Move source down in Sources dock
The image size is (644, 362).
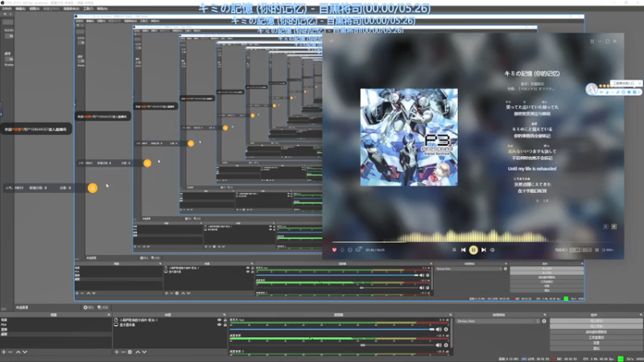pyautogui.click(x=144, y=352)
